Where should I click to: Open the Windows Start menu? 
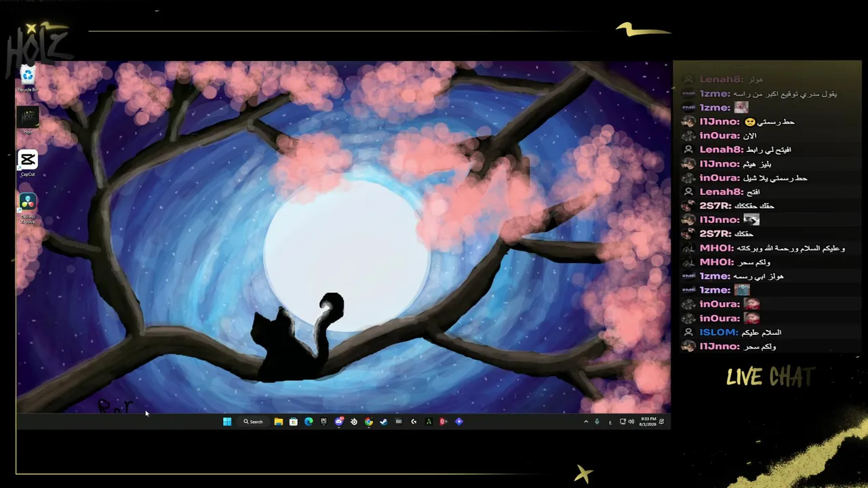(227, 422)
